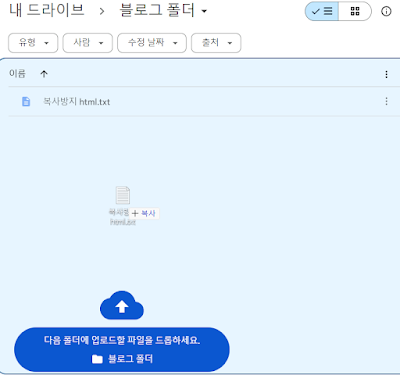Open the 유형 filter dropdown

pyautogui.click(x=33, y=43)
